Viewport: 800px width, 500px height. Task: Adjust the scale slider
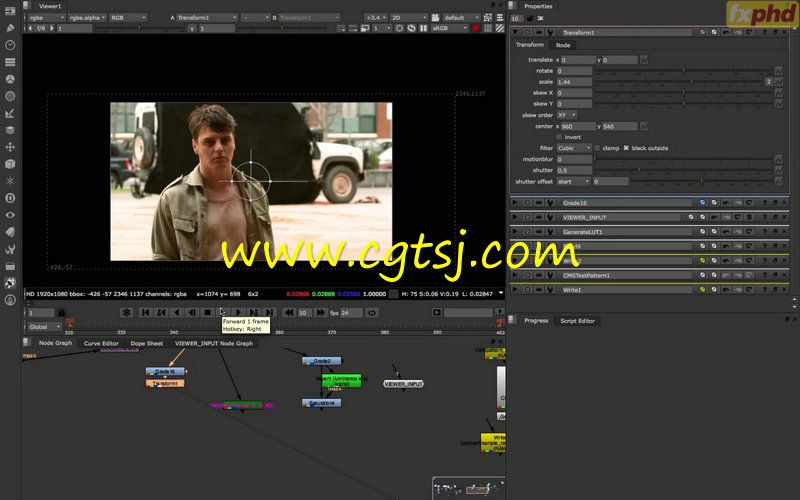coord(679,82)
